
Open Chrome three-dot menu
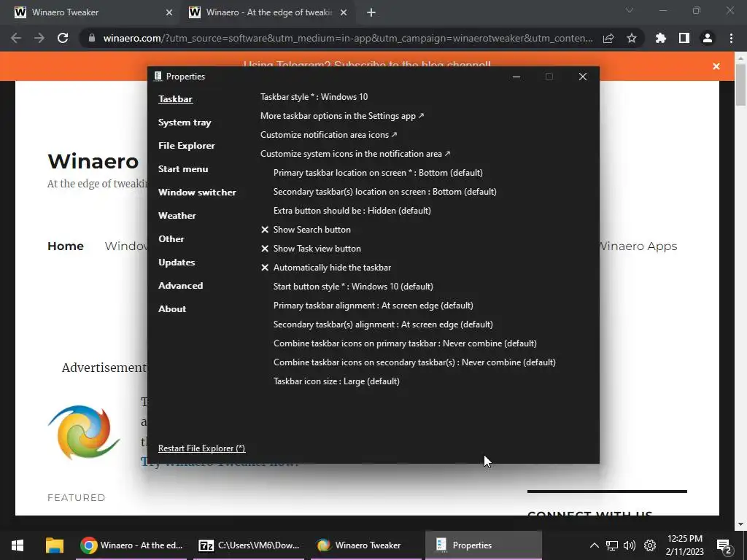tap(731, 38)
